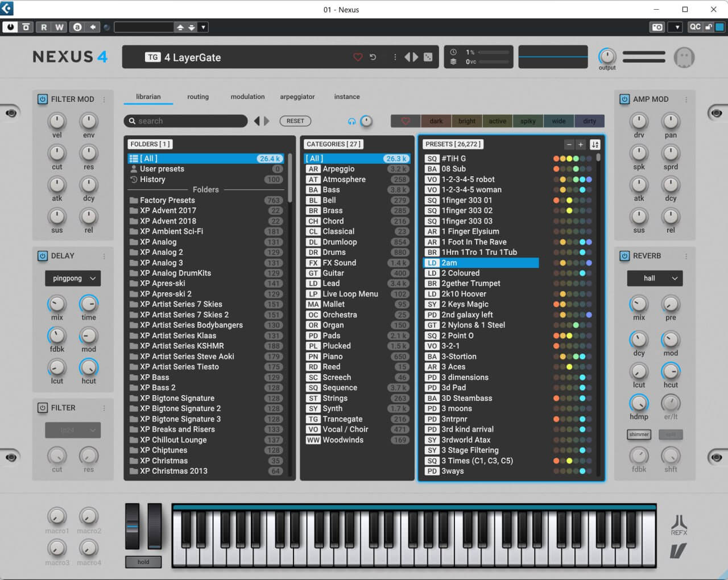
Task: Click the minus button in the presets header
Action: pos(569,144)
